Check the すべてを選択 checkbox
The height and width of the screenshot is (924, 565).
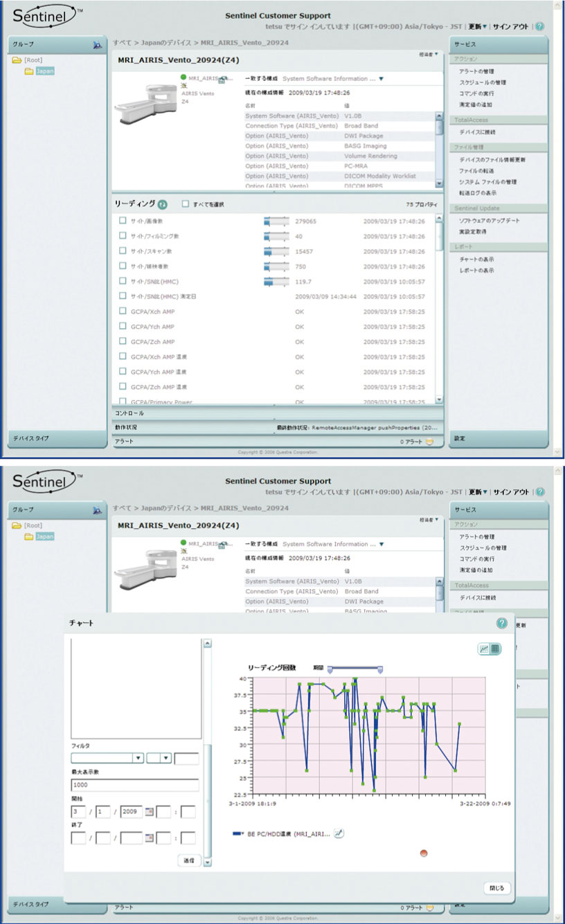click(185, 205)
